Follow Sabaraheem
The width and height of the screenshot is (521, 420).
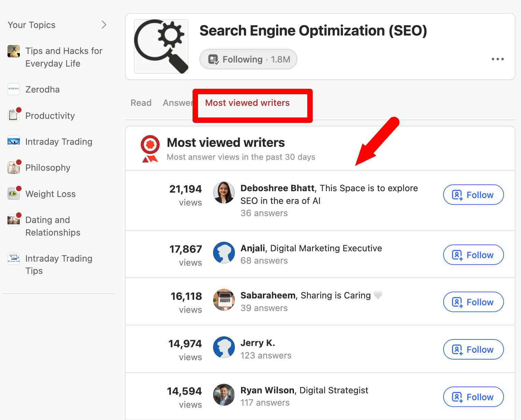point(473,302)
